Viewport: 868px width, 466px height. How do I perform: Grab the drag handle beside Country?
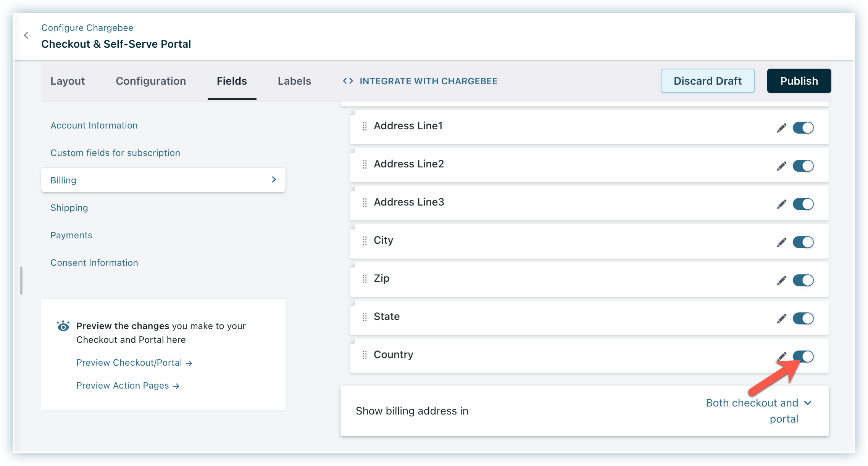pyautogui.click(x=365, y=355)
